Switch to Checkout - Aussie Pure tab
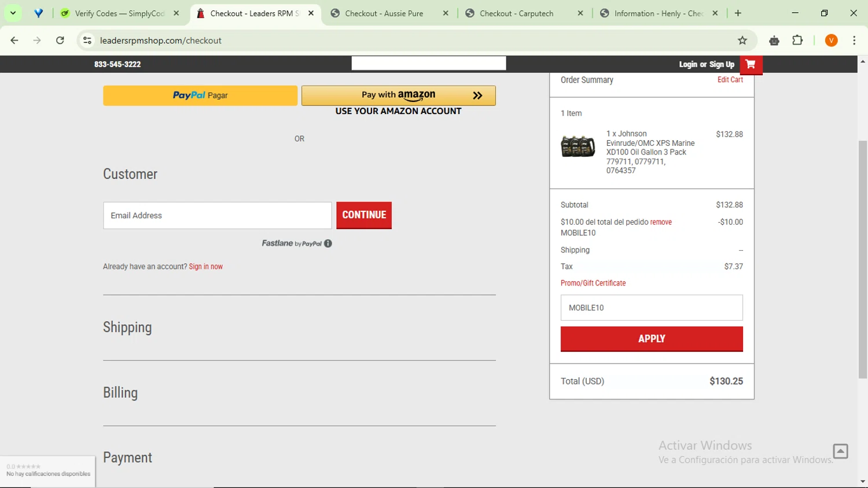This screenshot has width=868, height=488. (x=384, y=13)
